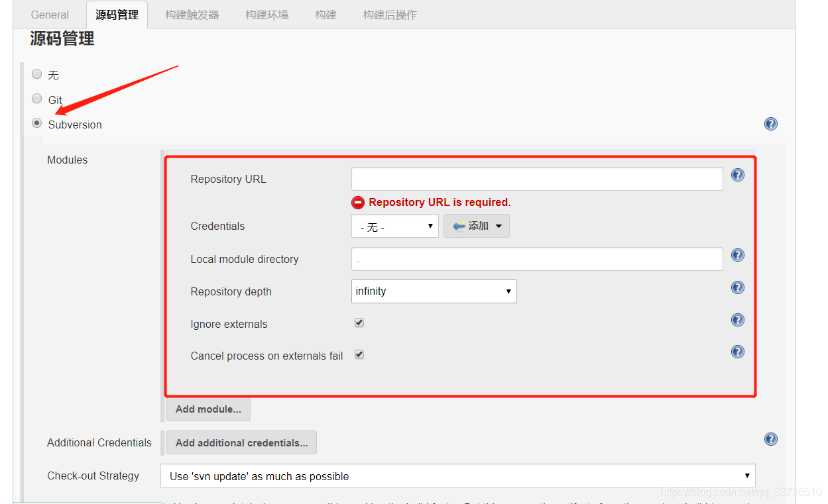Viewport: 828px width, 504px height.
Task: Switch to the 构建 tab
Action: tap(326, 15)
